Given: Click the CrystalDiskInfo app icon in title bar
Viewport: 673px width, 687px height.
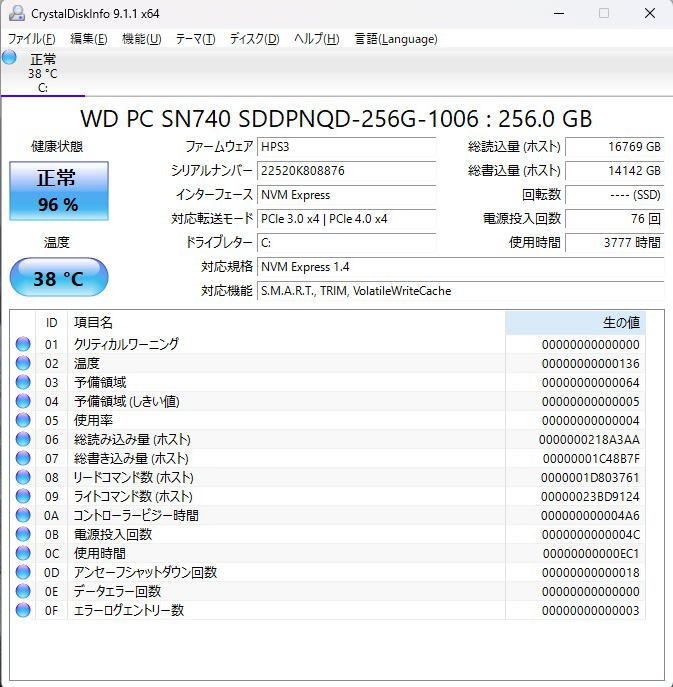Looking at the screenshot, I should 17,13.
